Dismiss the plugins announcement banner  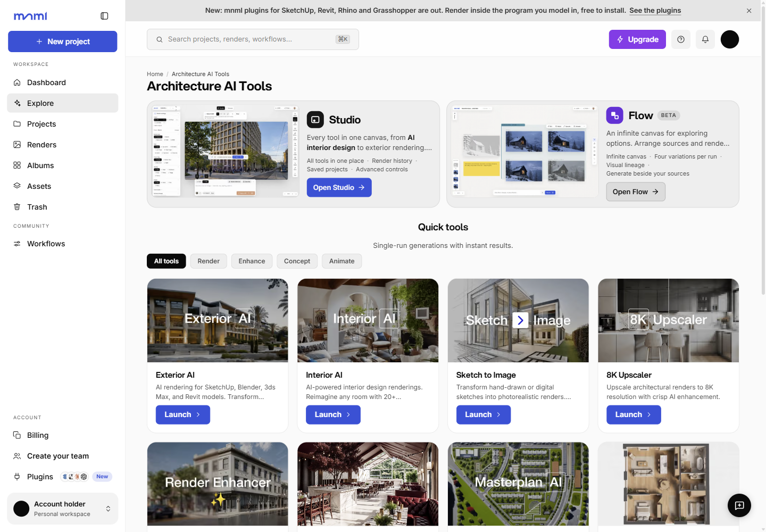749,11
